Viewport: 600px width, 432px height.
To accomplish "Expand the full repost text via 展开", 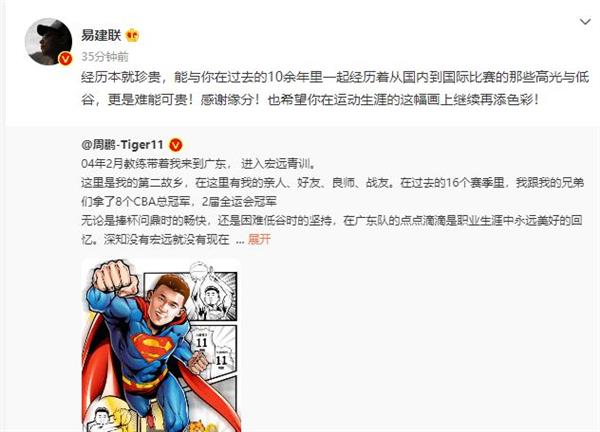I will point(259,239).
